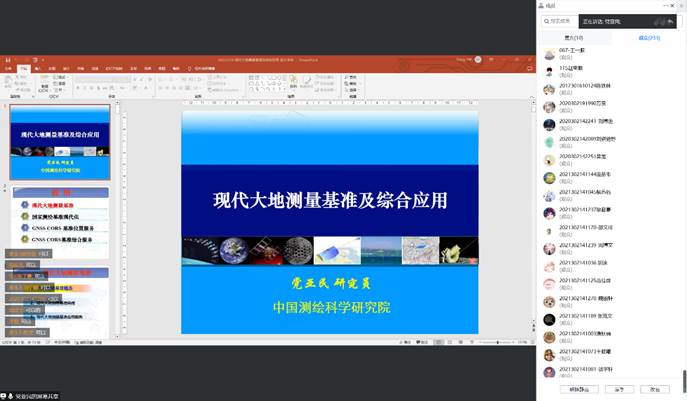
Task: Click the fit-slide-to-window icon in the status bar
Action: tap(532, 342)
